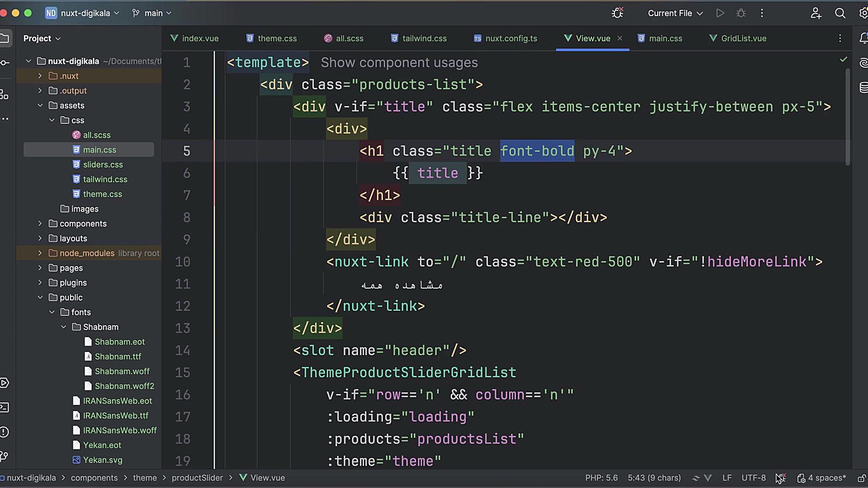868x488 pixels.
Task: Open Current File run configuration dropdown
Action: tap(675, 13)
